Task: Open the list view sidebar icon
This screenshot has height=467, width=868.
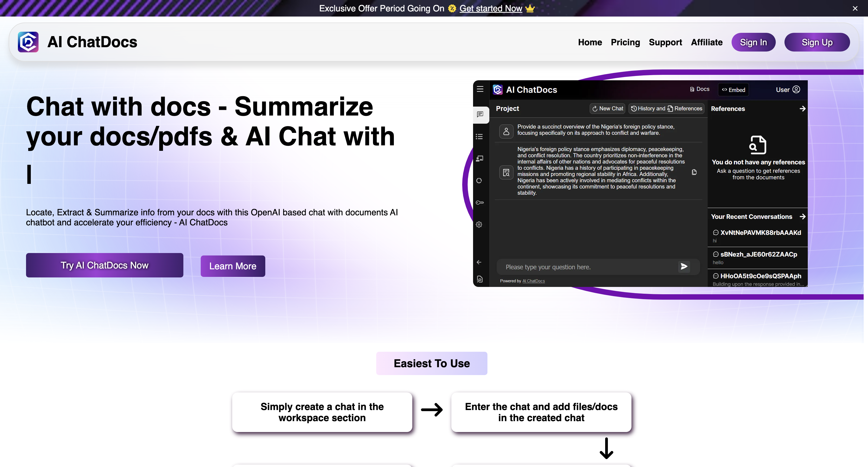Action: click(x=480, y=136)
